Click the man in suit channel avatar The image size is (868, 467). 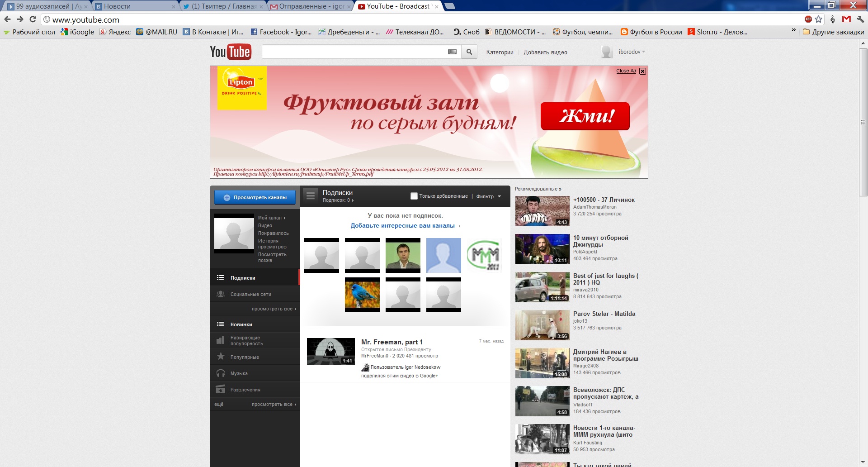tap(403, 256)
